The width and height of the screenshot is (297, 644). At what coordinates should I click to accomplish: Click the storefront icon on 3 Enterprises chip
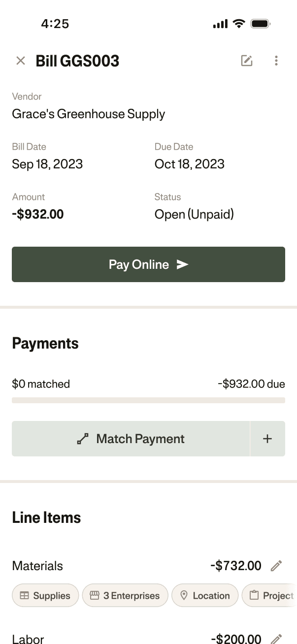pos(94,595)
